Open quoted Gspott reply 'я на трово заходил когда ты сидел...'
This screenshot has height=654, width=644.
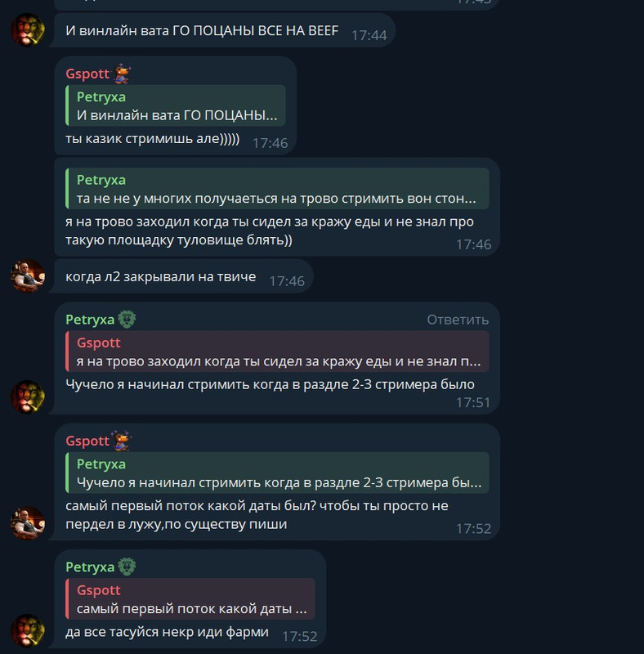click(x=277, y=352)
